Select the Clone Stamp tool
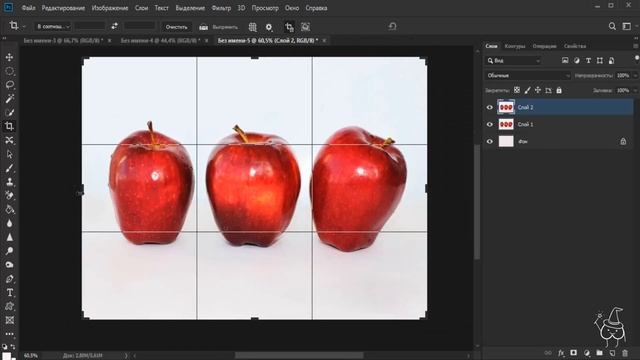 point(9,182)
